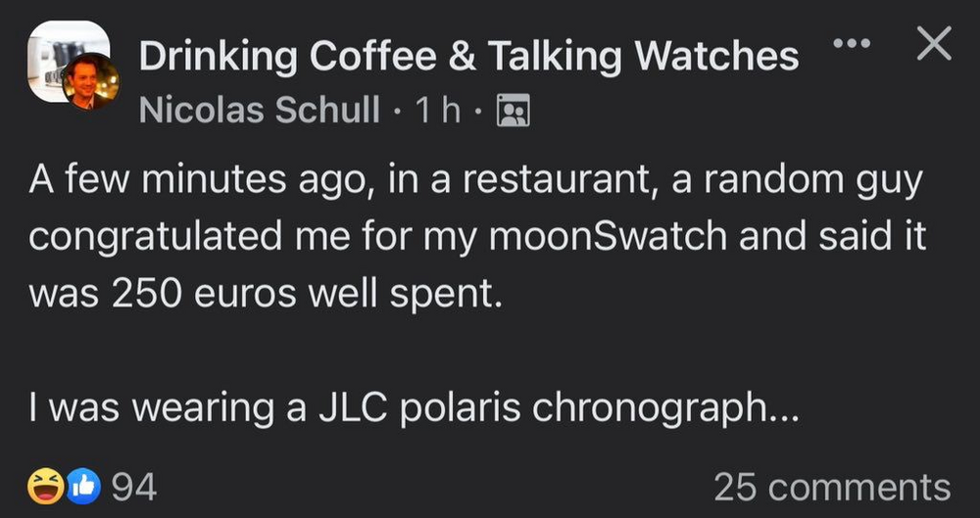Open the Drinking Coffee & Talking Watches group

pos(468,57)
